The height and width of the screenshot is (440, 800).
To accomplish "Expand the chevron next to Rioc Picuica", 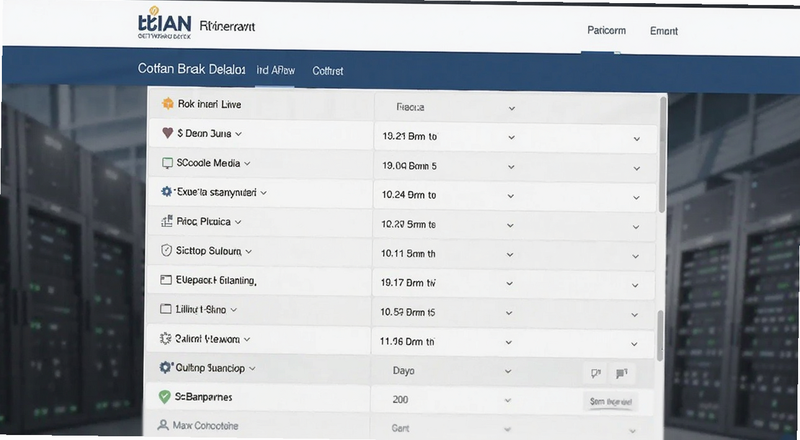I will pos(238,222).
